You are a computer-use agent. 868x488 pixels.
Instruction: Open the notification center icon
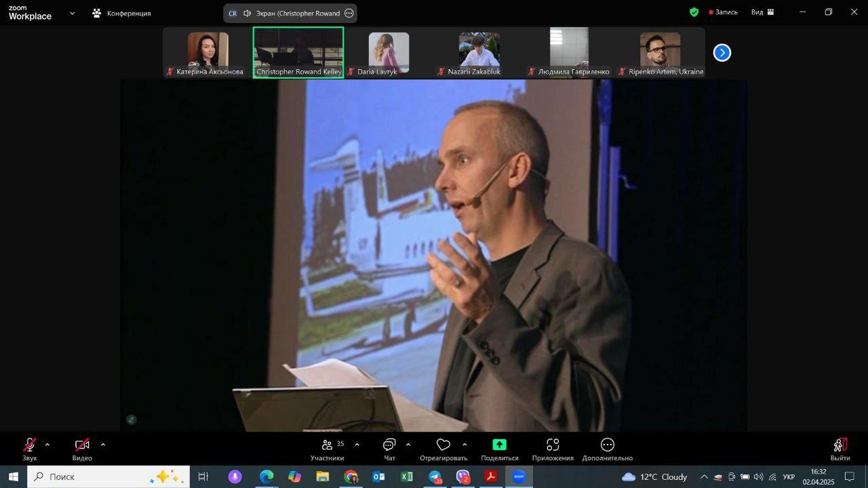click(850, 476)
